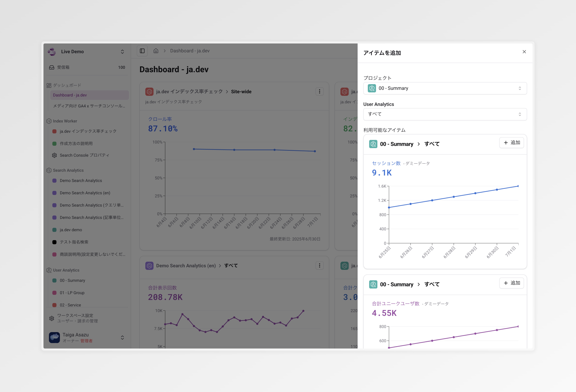Click 追加 on the first 00 - Summary item
This screenshot has height=392, width=576.
coord(512,143)
